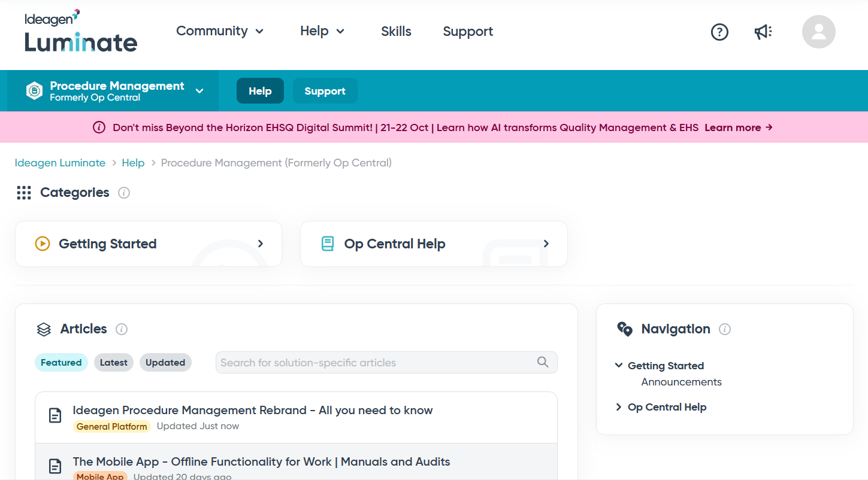Open the megaphone announcements icon
This screenshot has width=868, height=480.
763,32
